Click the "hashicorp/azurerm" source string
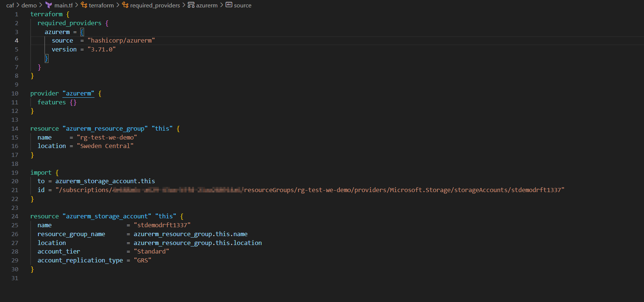Viewport: 644px width, 302px height. point(121,40)
